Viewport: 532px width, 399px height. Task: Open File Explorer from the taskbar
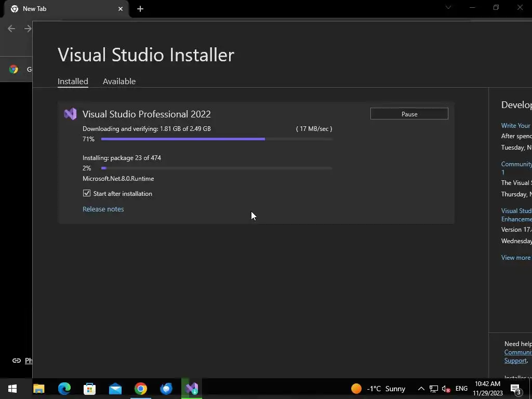tap(38, 389)
